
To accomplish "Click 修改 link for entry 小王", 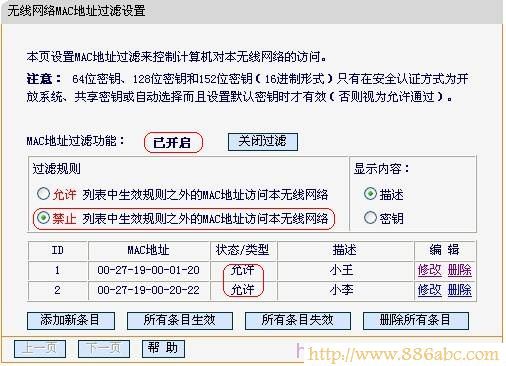I will 429,270.
